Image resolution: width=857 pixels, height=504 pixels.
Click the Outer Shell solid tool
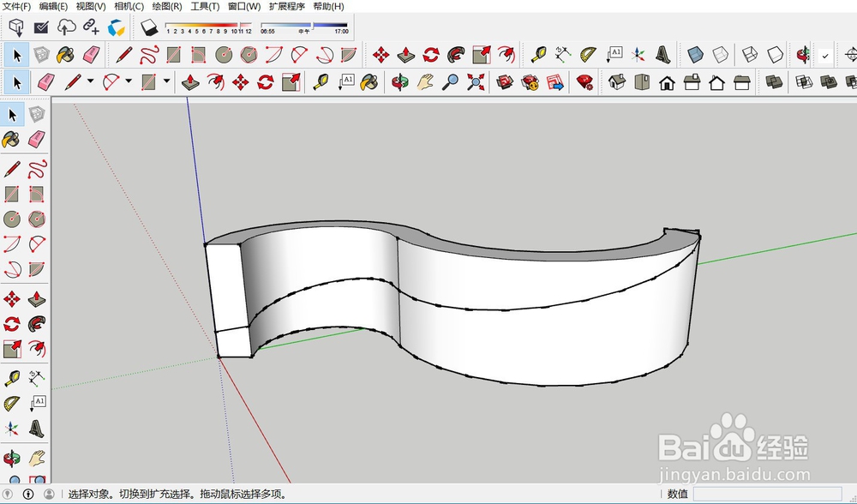(774, 82)
